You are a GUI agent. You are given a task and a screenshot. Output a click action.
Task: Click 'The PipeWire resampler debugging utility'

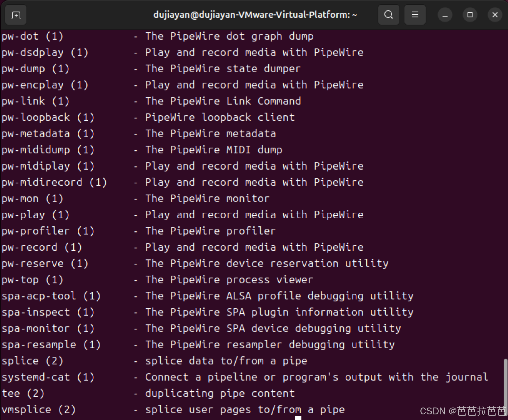(x=270, y=345)
